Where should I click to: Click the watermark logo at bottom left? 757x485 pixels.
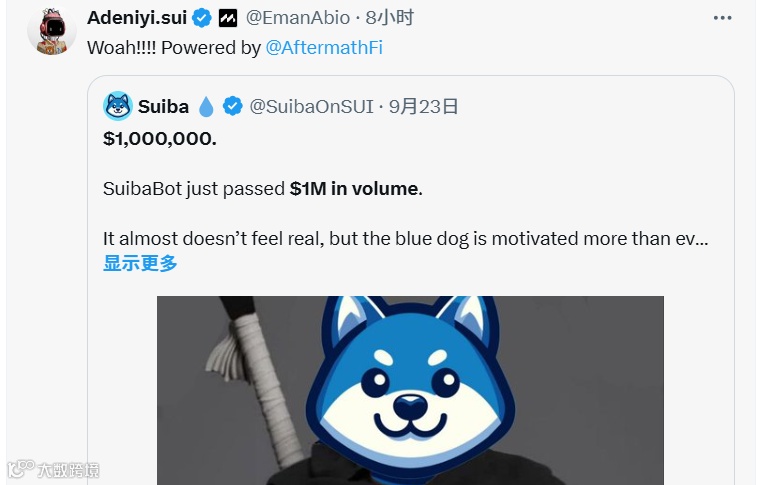pyautogui.click(x=53, y=469)
